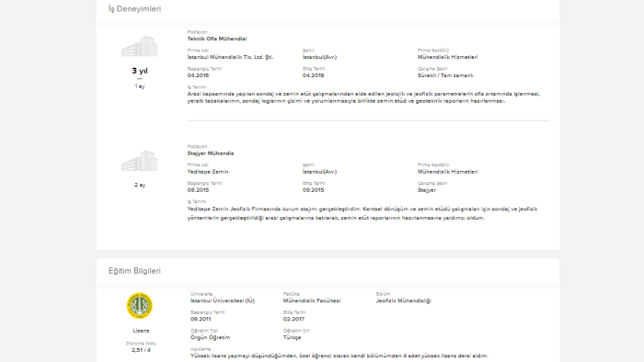This screenshot has width=644, height=362.
Task: Click Sürekli / Tam zamanlı work type
Action: click(x=445, y=75)
